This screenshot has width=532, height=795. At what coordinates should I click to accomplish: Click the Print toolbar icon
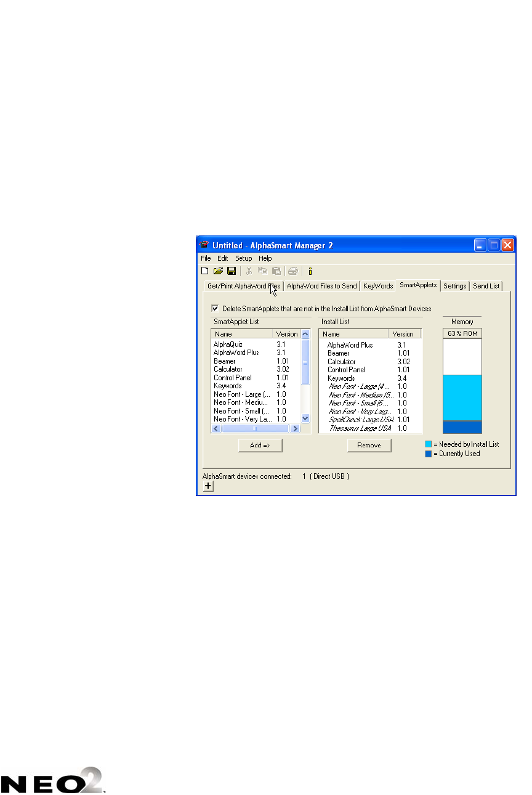(x=293, y=271)
